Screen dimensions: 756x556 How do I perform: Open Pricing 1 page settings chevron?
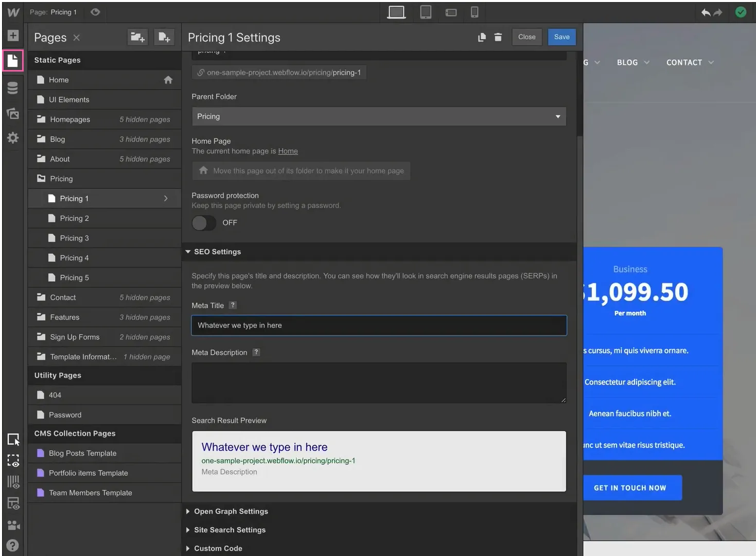(x=166, y=199)
